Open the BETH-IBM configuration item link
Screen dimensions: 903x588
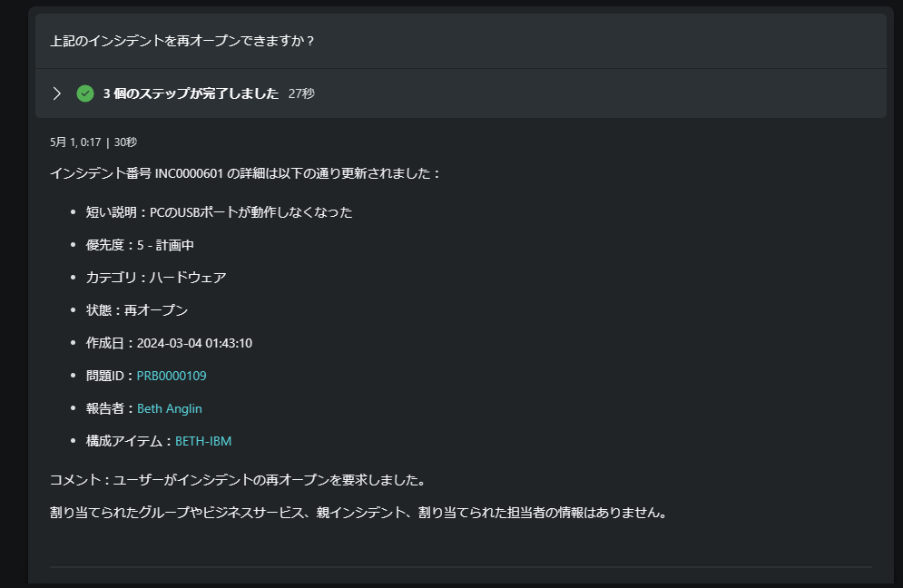click(203, 441)
